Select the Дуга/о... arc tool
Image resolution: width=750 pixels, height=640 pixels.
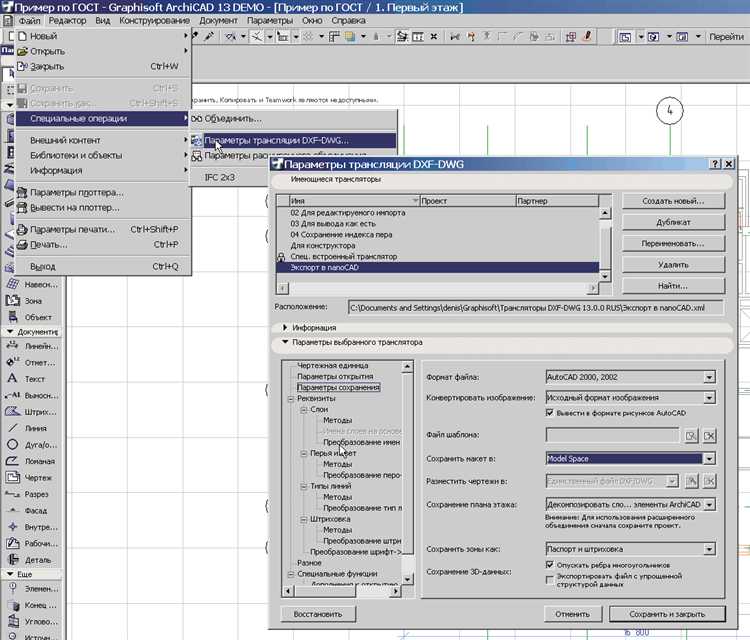[31, 444]
